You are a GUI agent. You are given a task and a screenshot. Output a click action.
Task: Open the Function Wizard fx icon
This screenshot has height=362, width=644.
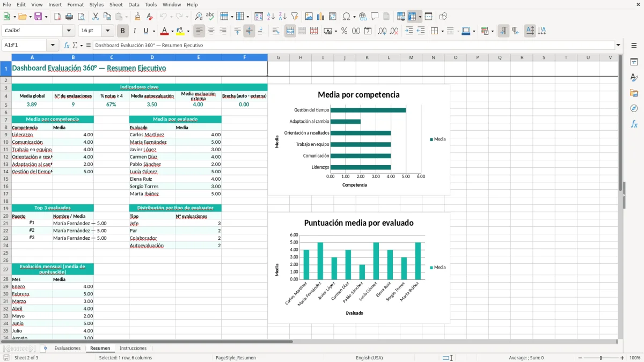click(x=67, y=45)
